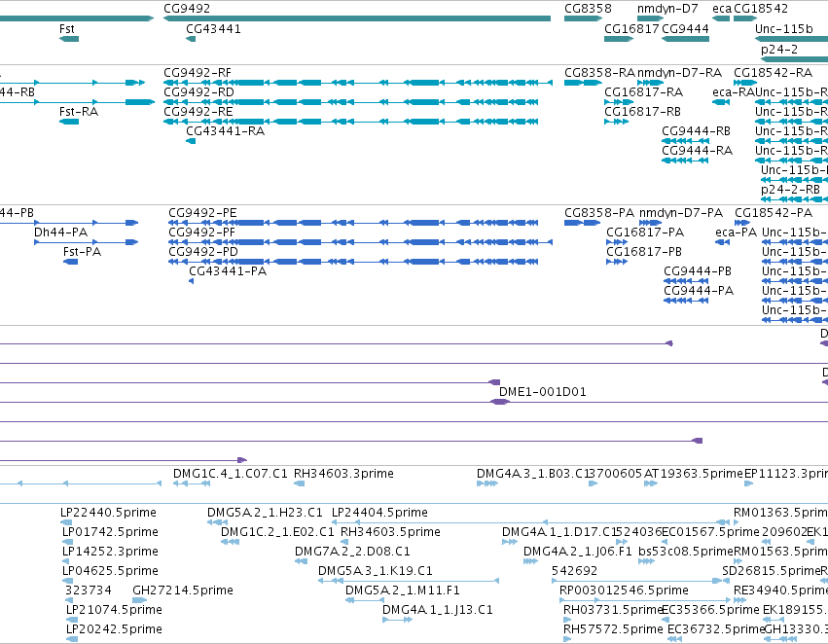
Task: Select transcript CG9492-RD
Action: point(198,92)
